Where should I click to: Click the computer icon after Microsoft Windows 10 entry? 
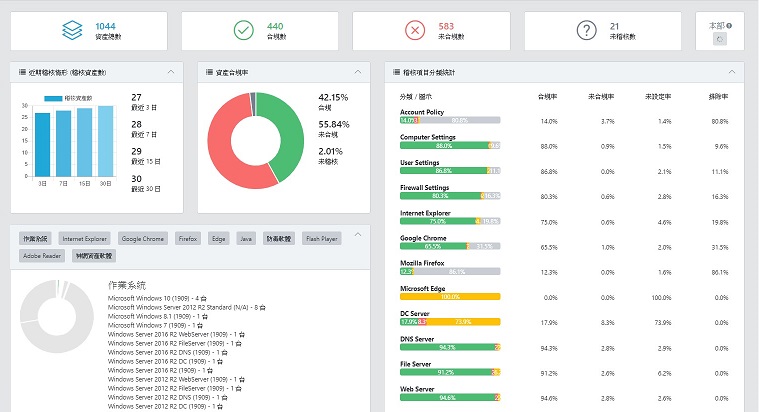point(205,298)
